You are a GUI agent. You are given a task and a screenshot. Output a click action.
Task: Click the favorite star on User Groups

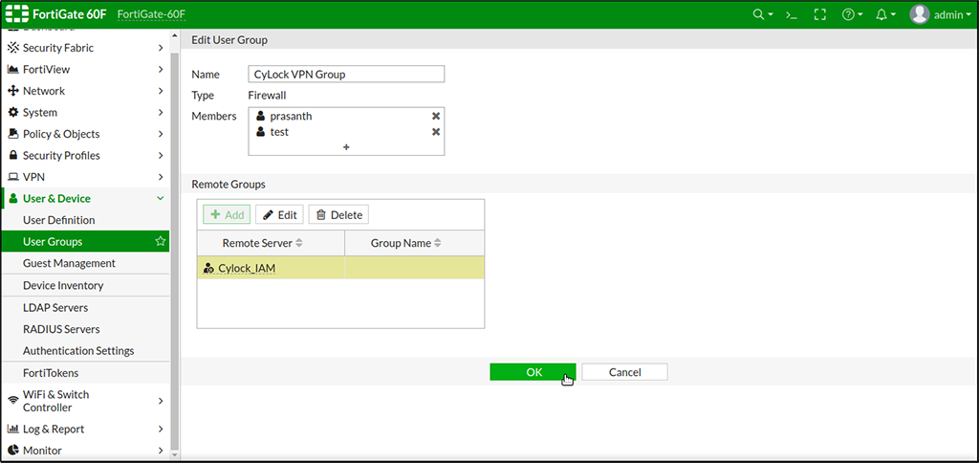point(161,242)
